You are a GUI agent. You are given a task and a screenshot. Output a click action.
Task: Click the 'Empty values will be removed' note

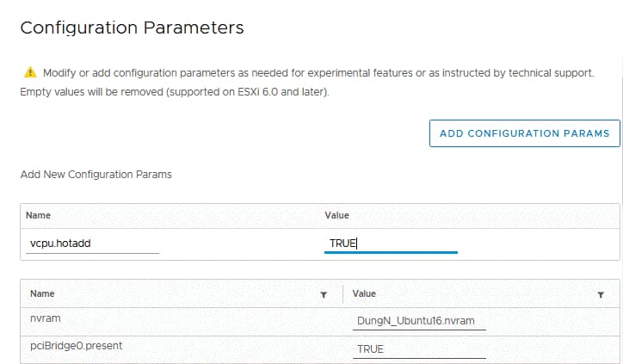(96, 91)
